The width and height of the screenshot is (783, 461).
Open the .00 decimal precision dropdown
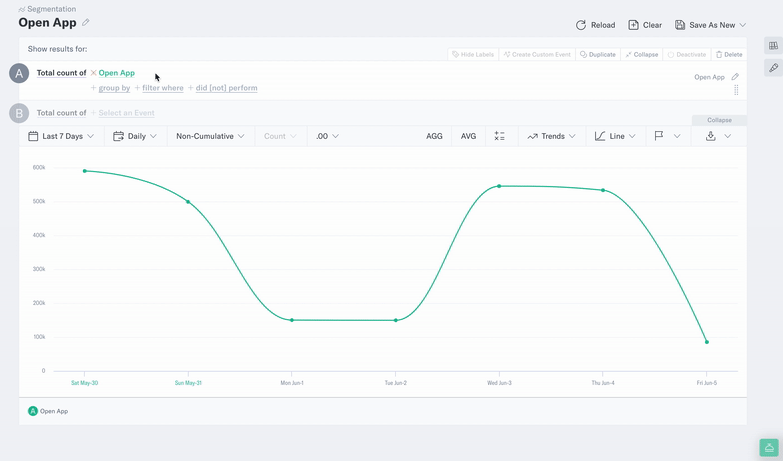click(328, 136)
